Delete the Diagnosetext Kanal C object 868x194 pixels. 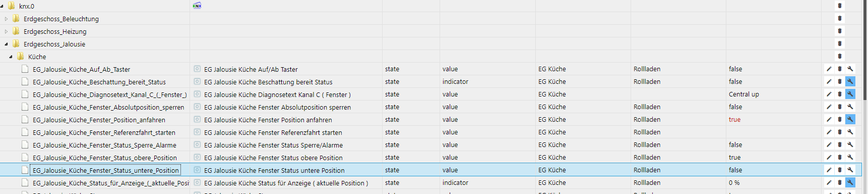pos(840,94)
